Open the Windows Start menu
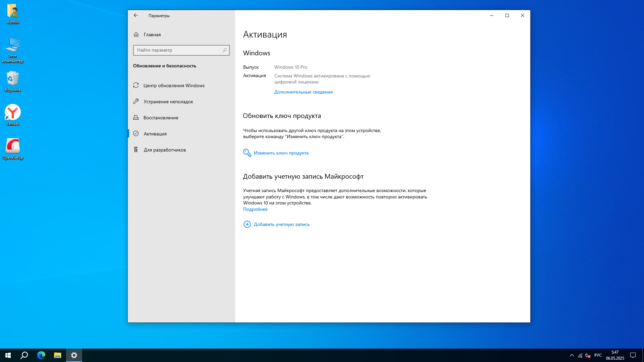The height and width of the screenshot is (362, 644). pos(8,355)
